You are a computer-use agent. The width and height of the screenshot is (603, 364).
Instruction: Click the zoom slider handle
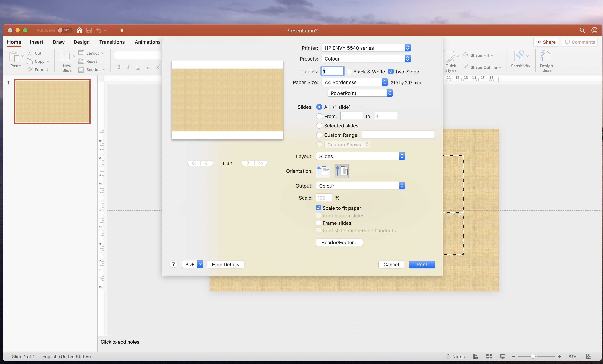(x=533, y=356)
